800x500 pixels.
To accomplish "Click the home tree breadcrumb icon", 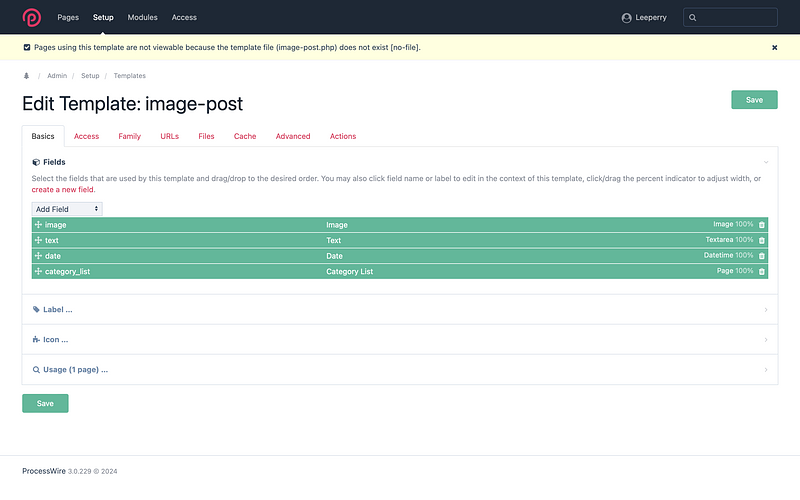I will 27,76.
